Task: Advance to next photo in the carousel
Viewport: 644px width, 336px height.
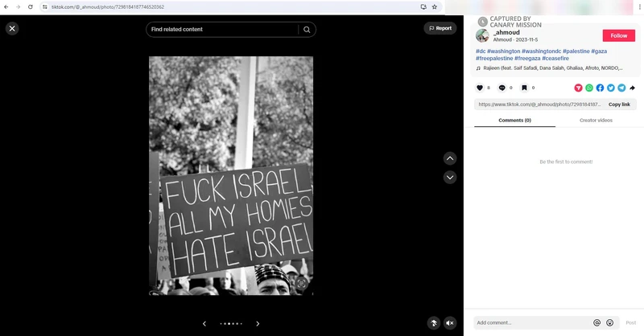Action: [258, 323]
